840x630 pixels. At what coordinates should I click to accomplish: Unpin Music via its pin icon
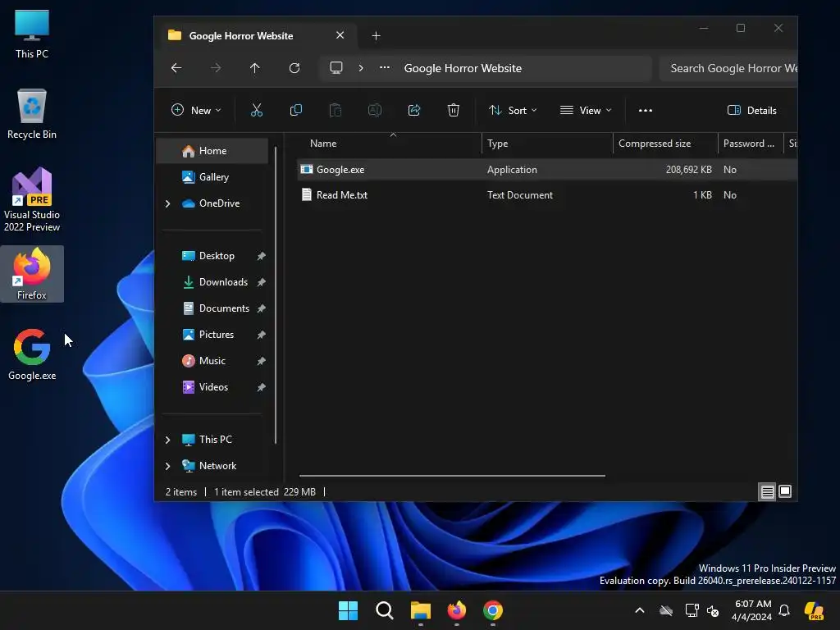pos(262,361)
